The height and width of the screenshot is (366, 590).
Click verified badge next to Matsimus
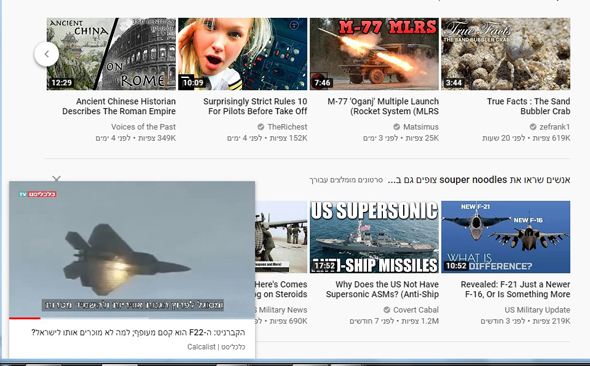coord(397,127)
